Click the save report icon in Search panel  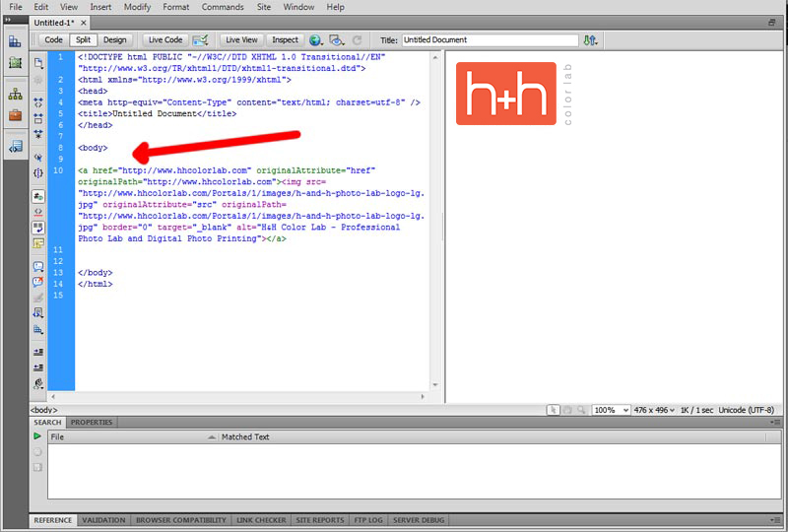click(x=37, y=467)
